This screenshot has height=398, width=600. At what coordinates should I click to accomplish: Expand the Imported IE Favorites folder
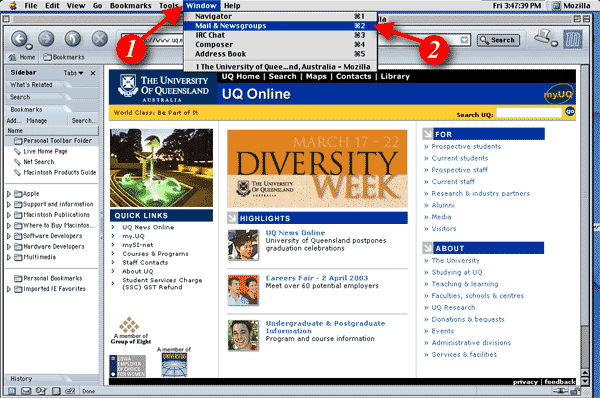click(x=9, y=289)
